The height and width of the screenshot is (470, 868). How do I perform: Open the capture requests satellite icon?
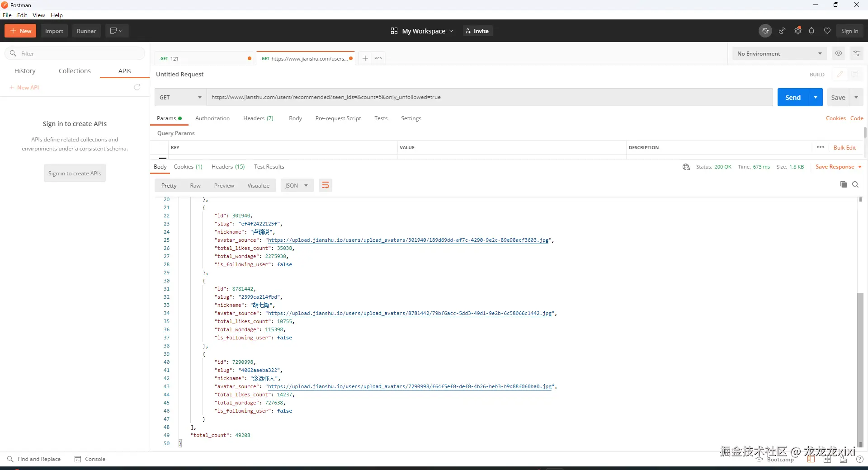[782, 31]
